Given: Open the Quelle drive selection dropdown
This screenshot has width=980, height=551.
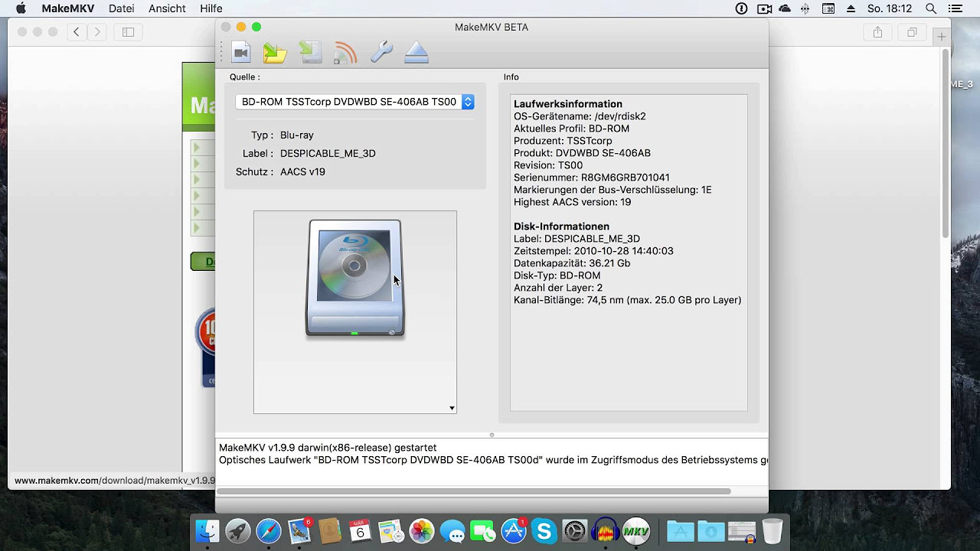Looking at the screenshot, I should (x=354, y=102).
